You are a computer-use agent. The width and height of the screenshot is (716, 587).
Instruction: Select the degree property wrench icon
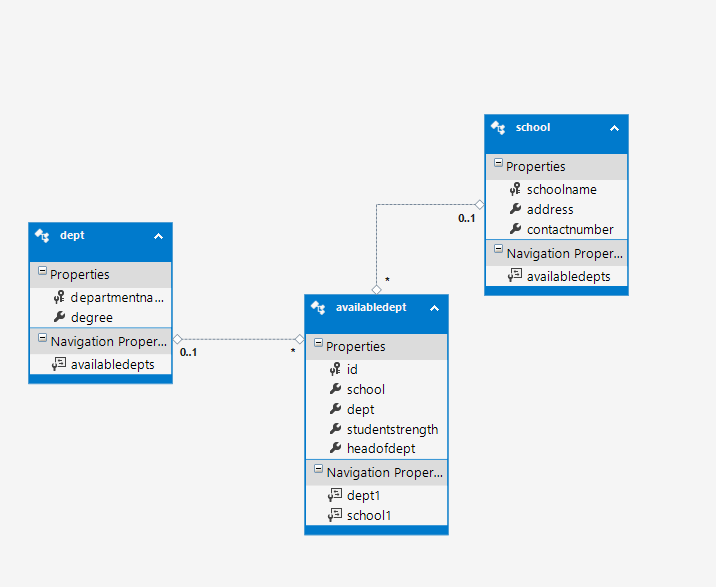click(x=59, y=317)
